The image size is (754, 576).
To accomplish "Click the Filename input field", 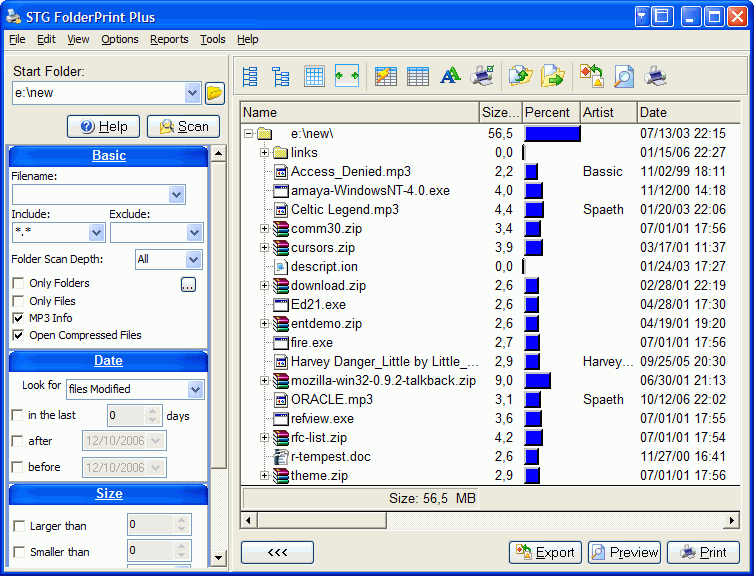I will pos(91,195).
